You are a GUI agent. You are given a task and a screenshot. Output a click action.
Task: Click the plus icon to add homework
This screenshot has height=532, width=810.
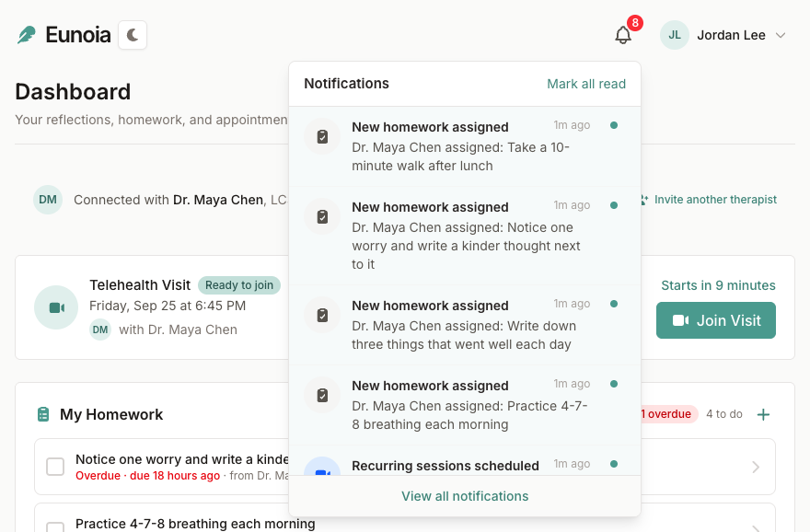pos(763,414)
